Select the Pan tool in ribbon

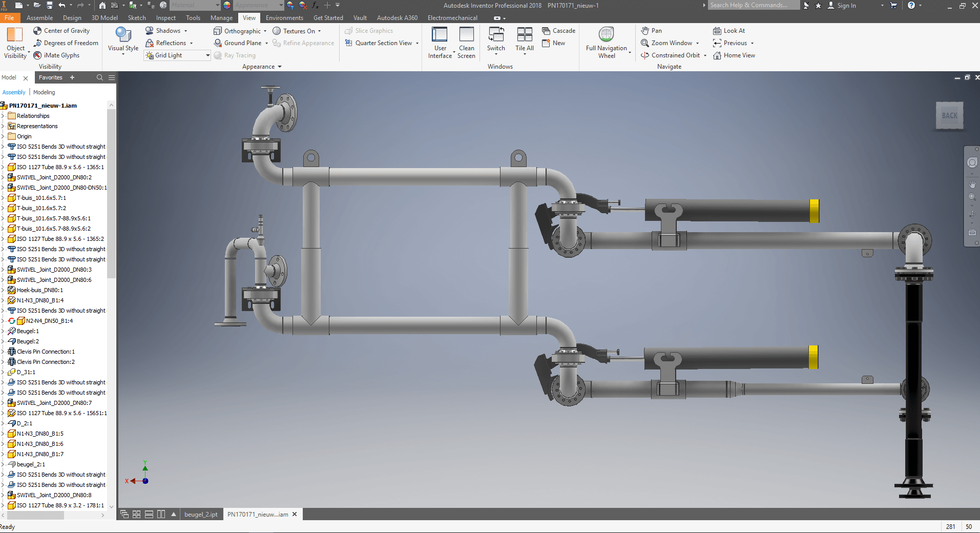point(651,31)
